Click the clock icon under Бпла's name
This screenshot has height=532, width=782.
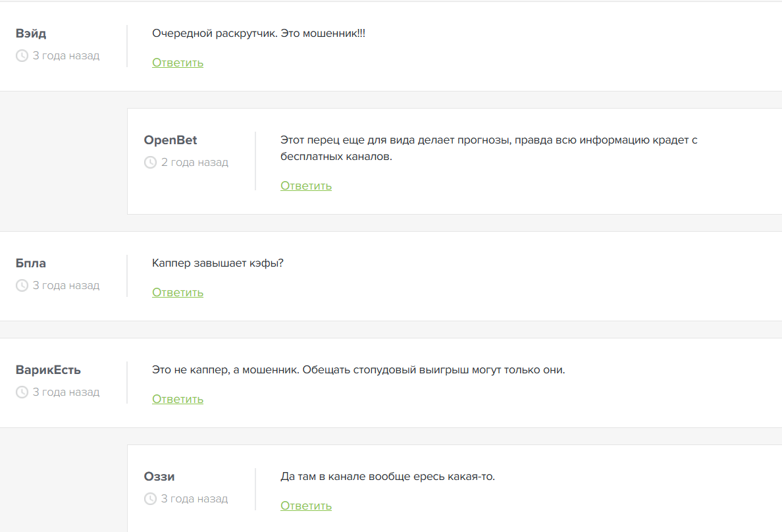point(22,286)
